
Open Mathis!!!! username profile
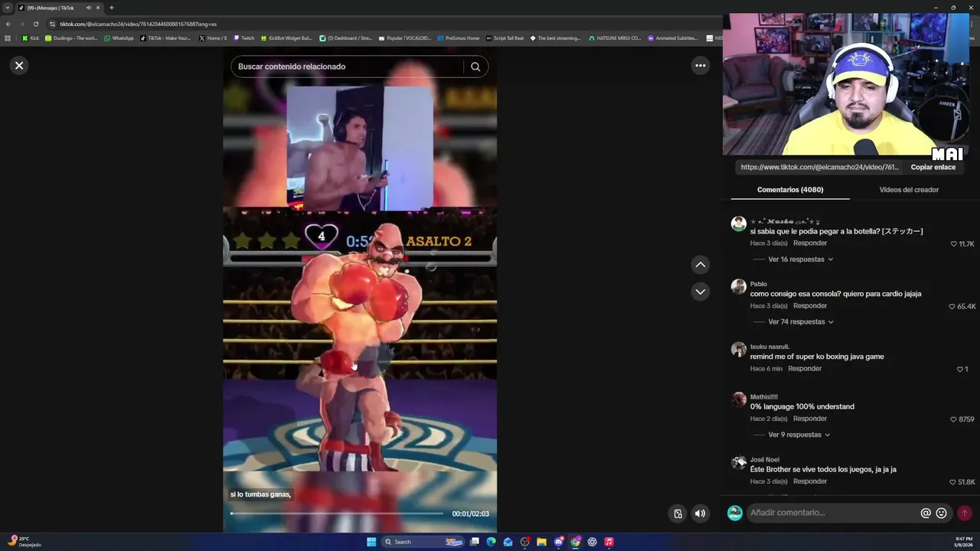click(764, 397)
